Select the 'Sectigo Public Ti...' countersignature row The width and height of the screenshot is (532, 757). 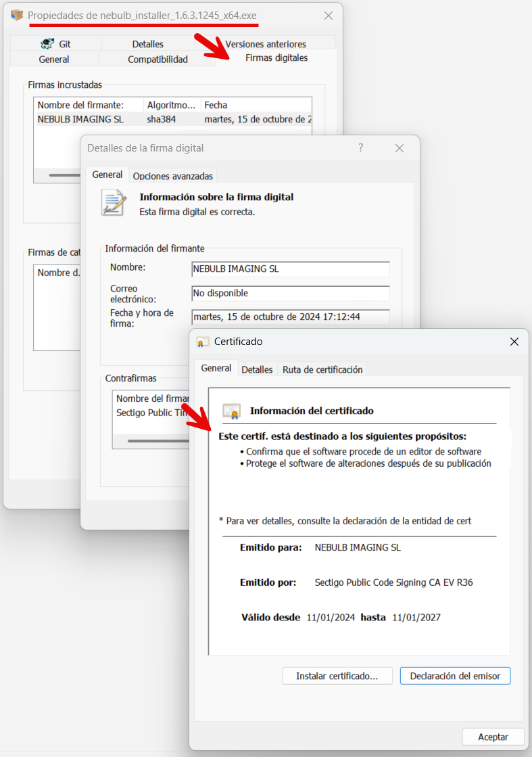click(x=152, y=413)
